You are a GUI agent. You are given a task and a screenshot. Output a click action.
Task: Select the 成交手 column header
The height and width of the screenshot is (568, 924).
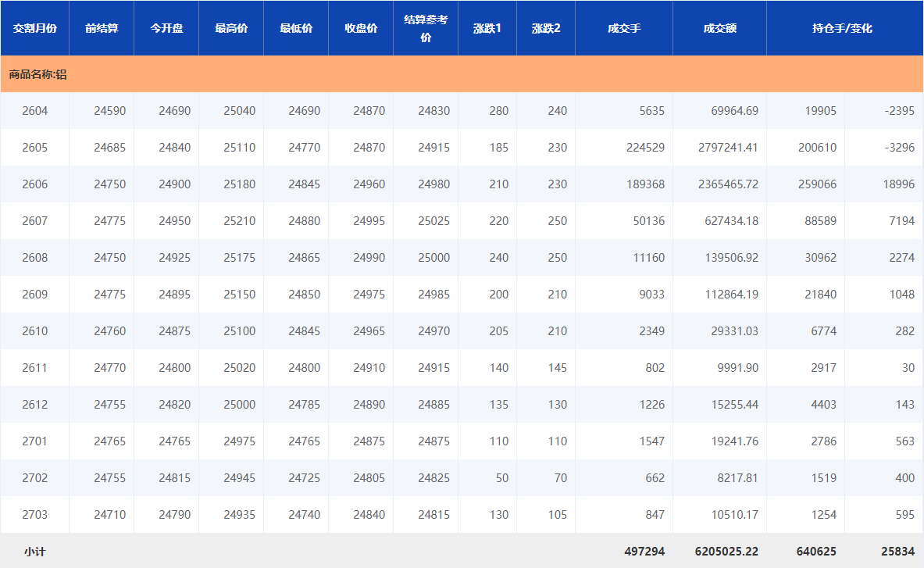pos(624,28)
